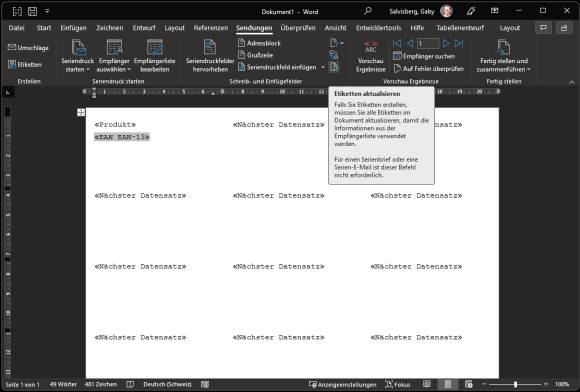Go to the next record
The width and height of the screenshot is (580, 392).
pyautogui.click(x=446, y=44)
